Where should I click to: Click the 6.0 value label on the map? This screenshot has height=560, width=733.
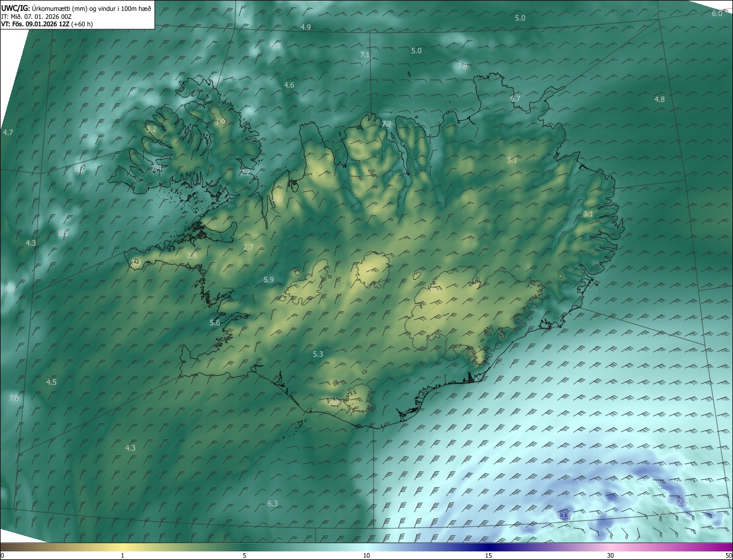(717, 13)
